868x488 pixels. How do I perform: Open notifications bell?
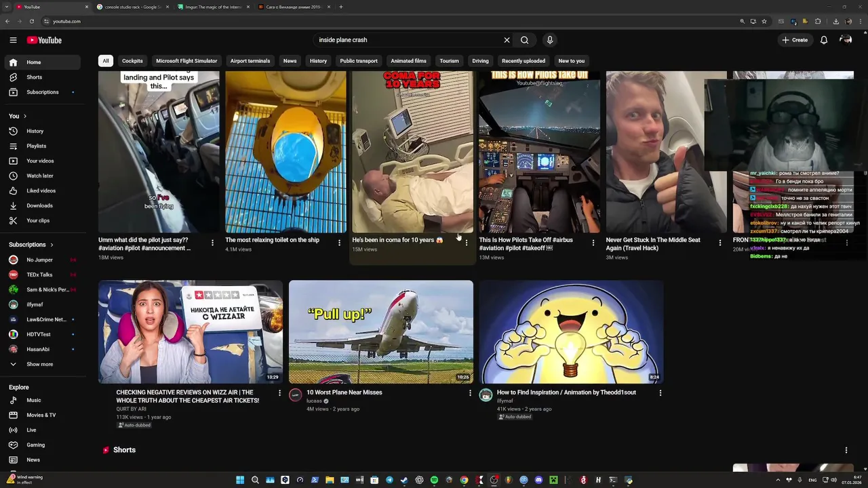click(824, 40)
